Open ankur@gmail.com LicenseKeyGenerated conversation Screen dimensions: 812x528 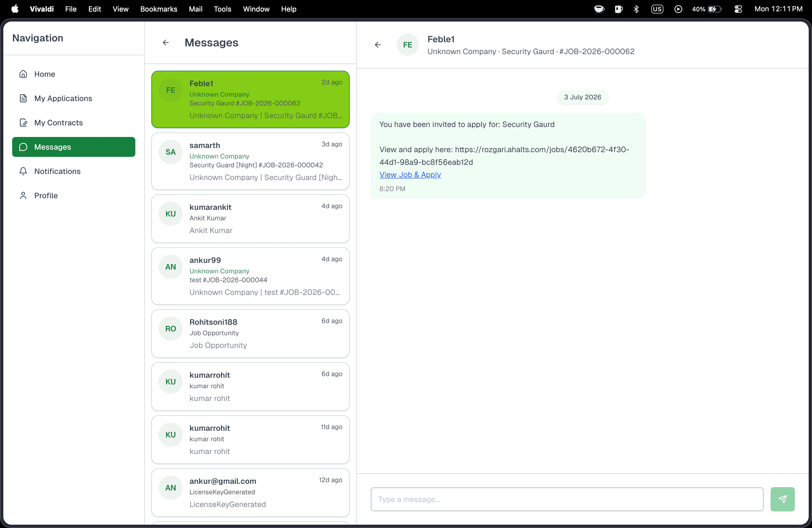tap(251, 493)
